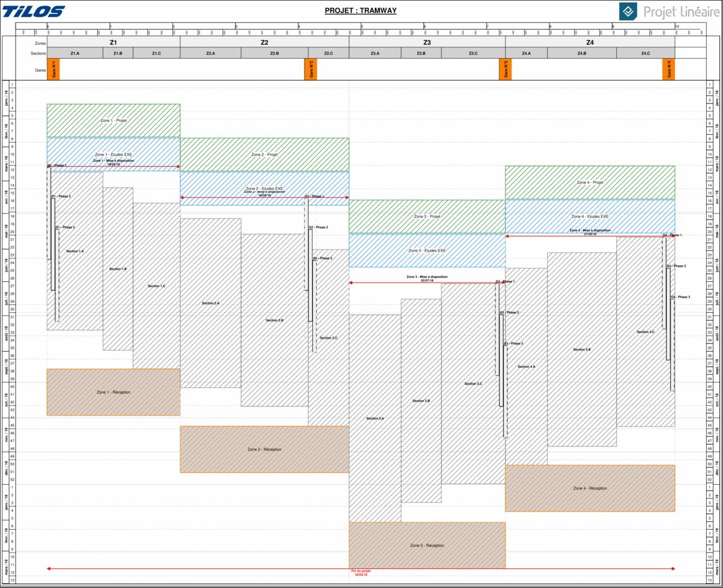Viewport: 723px width, 588px height.
Task: Click the Z4.C section header cell
Action: coord(645,53)
